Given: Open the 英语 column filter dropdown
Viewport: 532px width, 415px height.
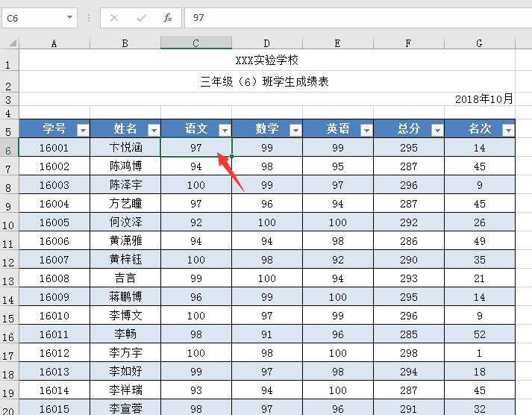Looking at the screenshot, I should pyautogui.click(x=366, y=130).
